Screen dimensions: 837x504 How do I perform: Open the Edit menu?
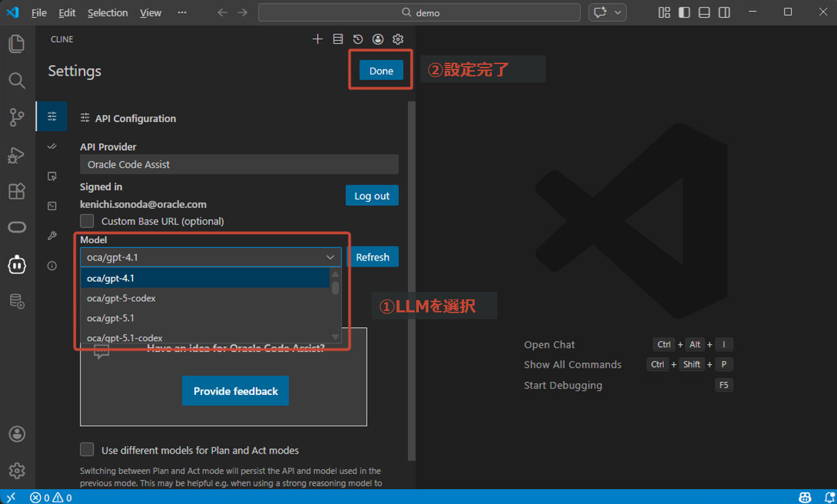(67, 12)
